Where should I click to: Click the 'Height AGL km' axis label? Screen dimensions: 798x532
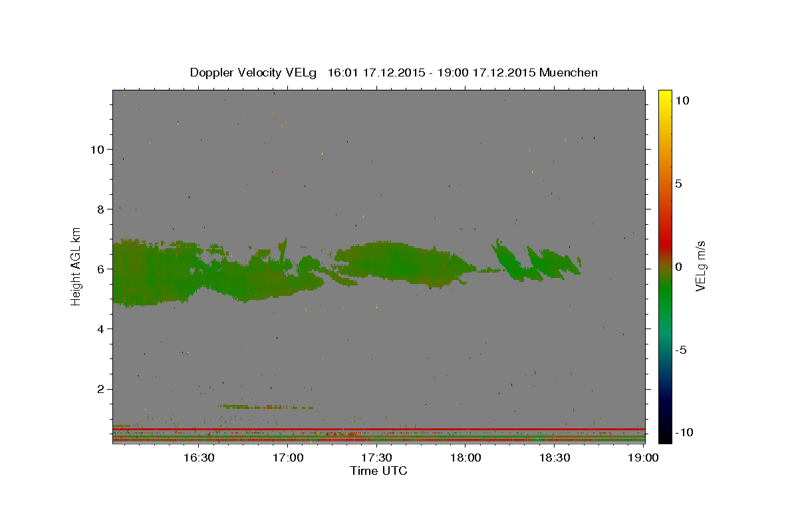76,267
